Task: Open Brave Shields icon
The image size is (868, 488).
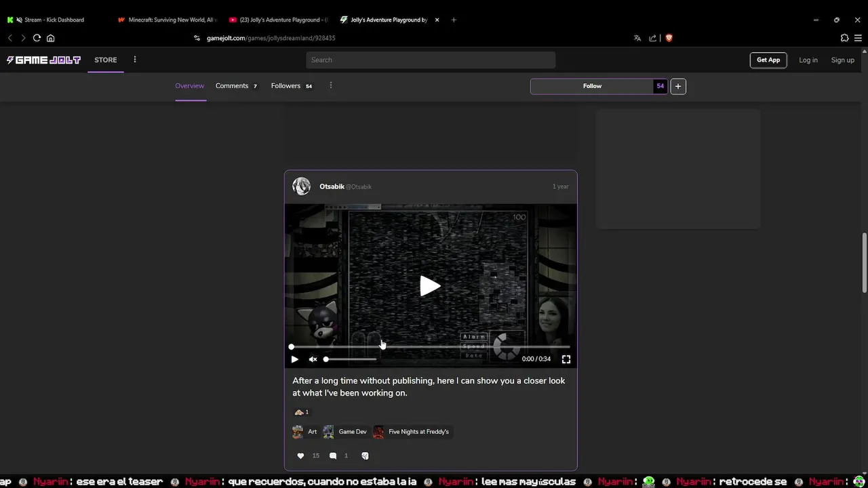Action: [x=669, y=38]
